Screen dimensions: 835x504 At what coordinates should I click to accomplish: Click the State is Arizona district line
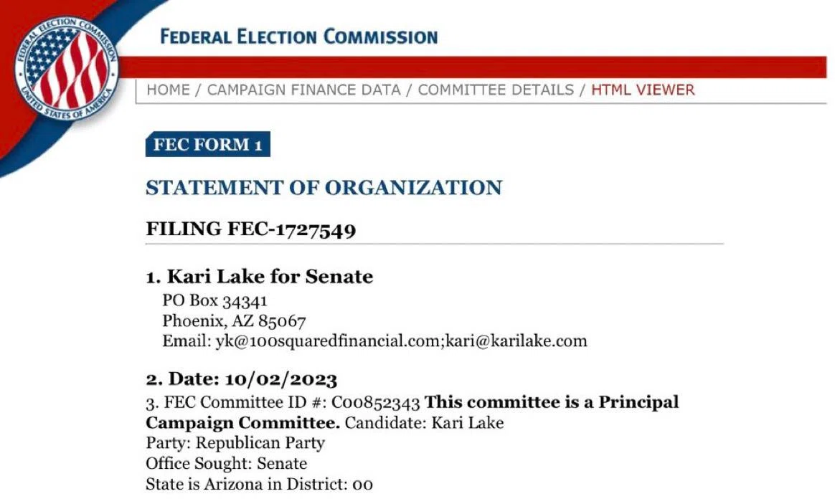point(260,485)
